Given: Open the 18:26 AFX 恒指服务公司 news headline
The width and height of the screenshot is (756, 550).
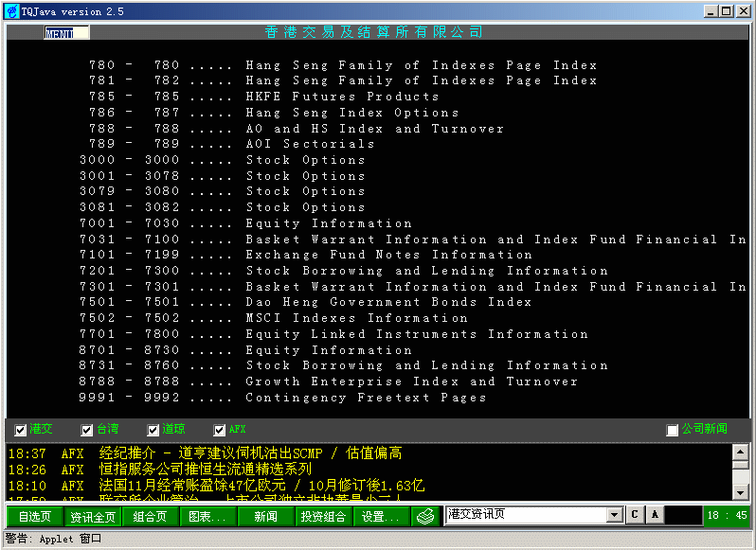Looking at the screenshot, I should [x=159, y=470].
